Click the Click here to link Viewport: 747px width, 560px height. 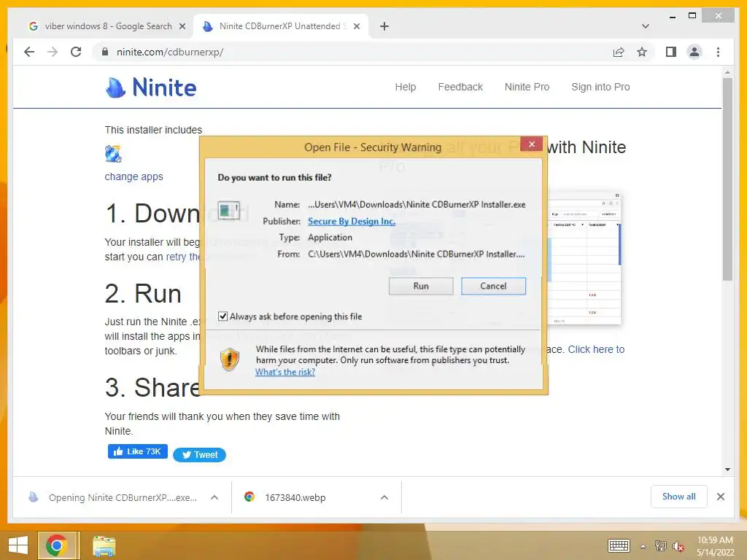pos(596,349)
